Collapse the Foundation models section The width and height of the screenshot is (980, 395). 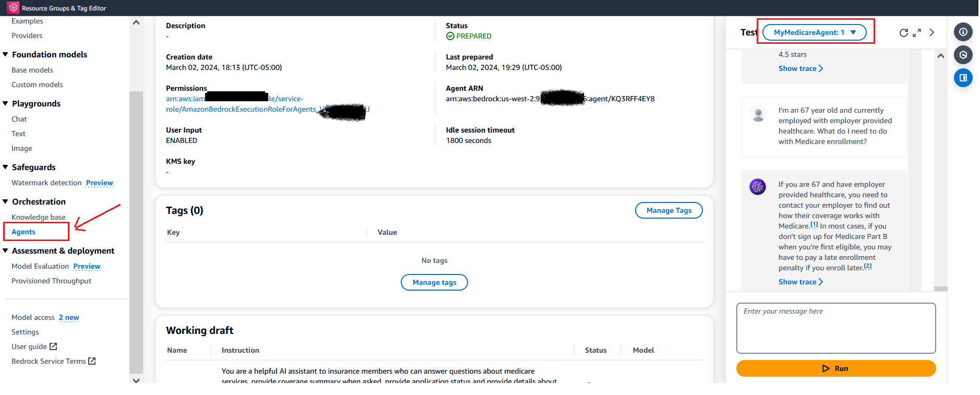pos(5,54)
